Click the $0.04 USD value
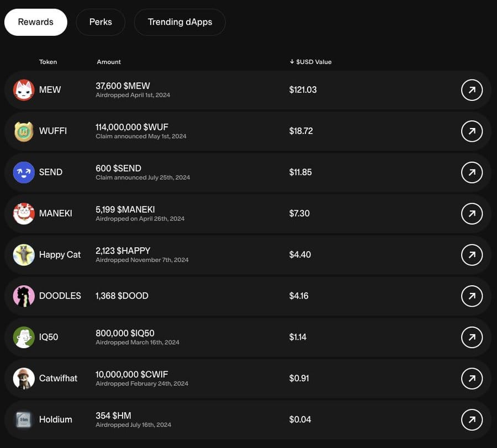Viewport: 497px width, 448px height. pos(300,419)
